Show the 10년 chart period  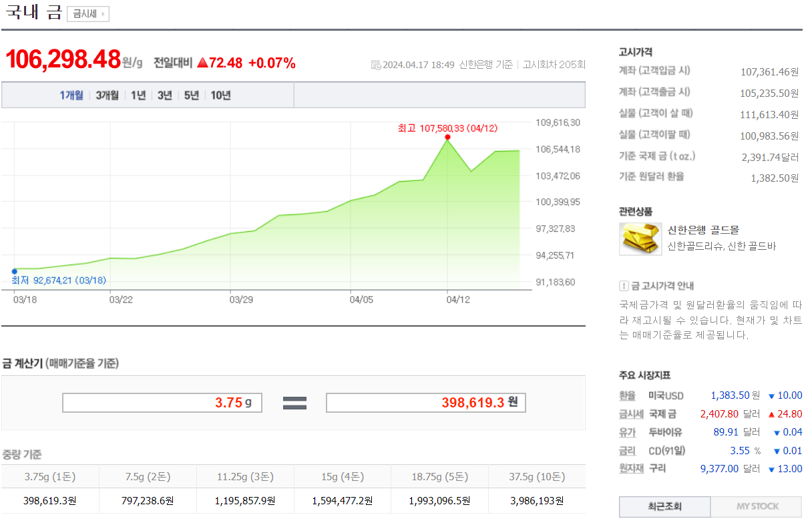pos(221,96)
